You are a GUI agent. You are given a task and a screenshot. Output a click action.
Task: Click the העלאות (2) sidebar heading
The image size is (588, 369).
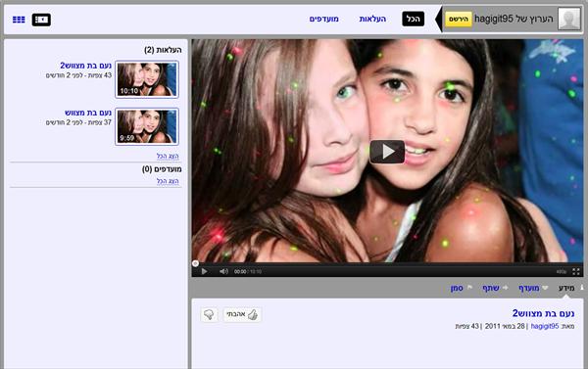[163, 50]
